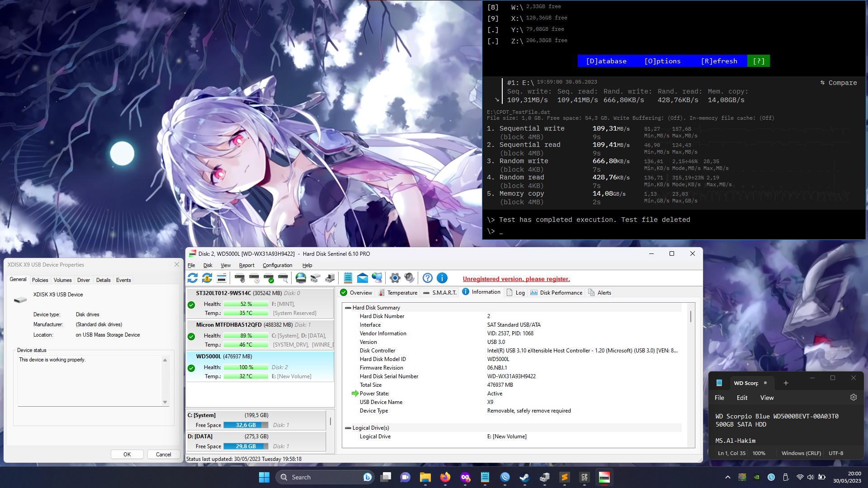Click the Sublime Text icon in the taskbar
The height and width of the screenshot is (488, 868).
point(564,477)
